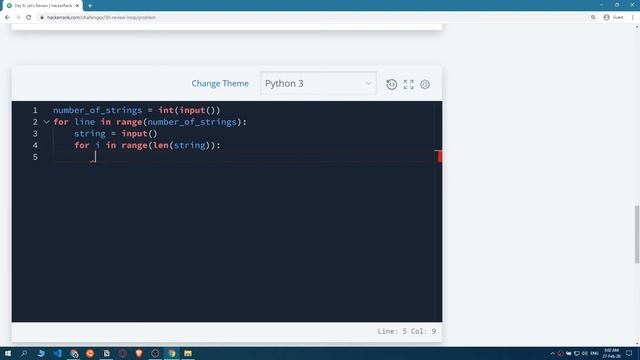The height and width of the screenshot is (360, 640).
Task: Click the page vertical scrollbar thumb
Action: tap(637, 234)
